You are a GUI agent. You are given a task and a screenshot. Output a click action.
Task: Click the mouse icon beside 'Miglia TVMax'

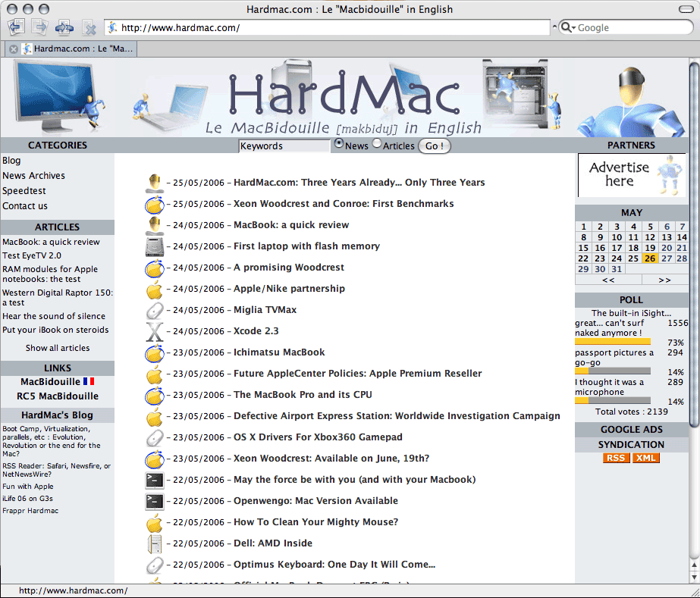[155, 311]
